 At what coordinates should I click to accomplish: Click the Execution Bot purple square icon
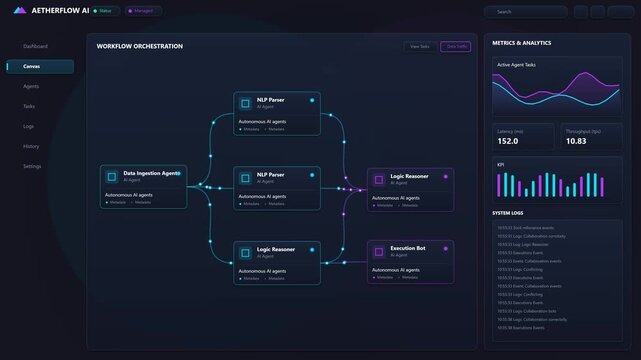(379, 252)
